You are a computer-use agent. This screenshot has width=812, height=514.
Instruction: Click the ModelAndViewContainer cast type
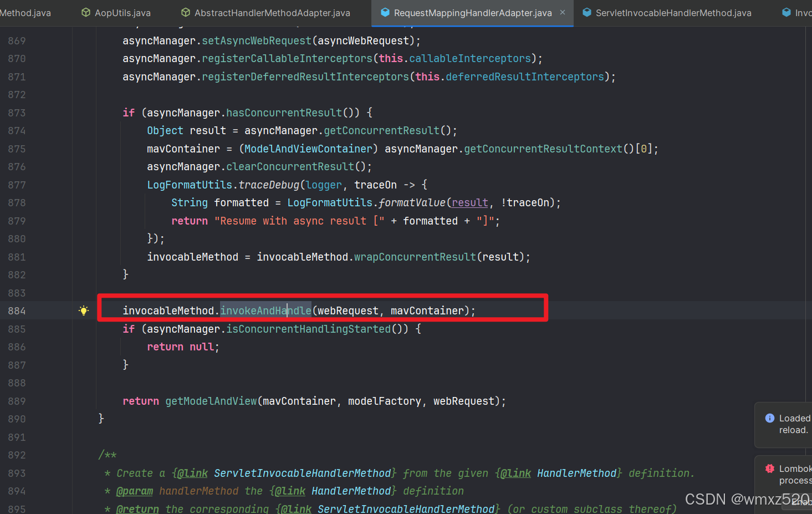pyautogui.click(x=309, y=149)
